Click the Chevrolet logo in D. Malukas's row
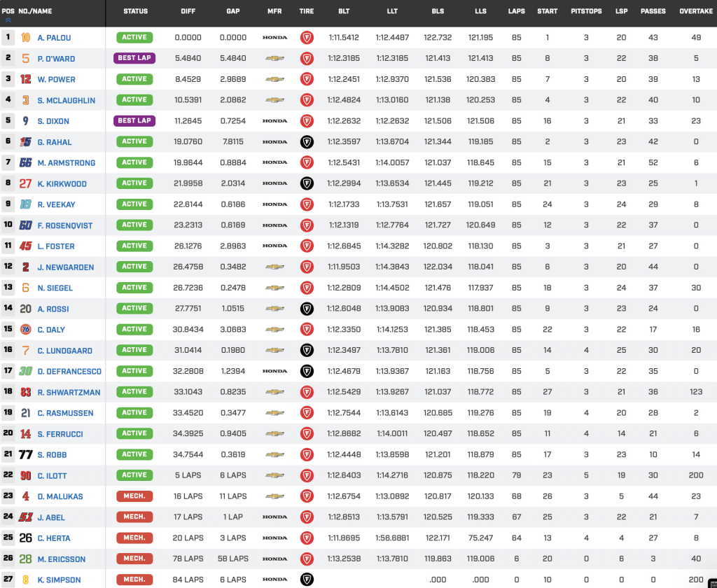The width and height of the screenshot is (717, 588). 274,496
